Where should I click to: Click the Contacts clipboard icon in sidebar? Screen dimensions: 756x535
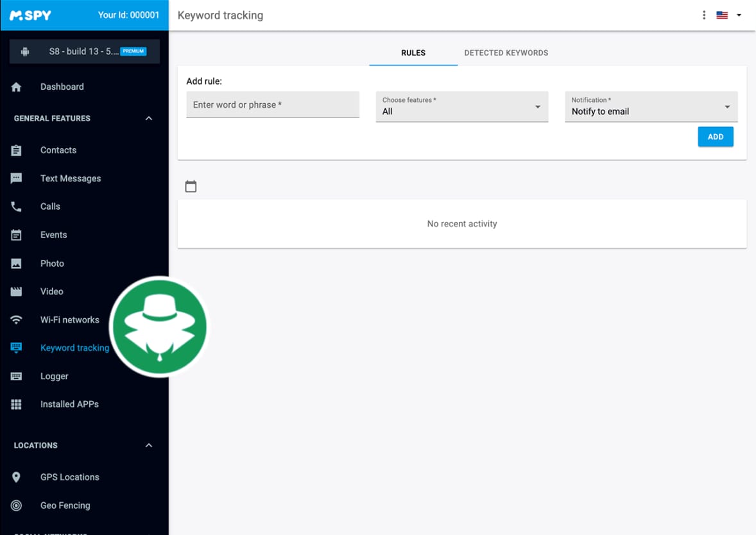tap(17, 150)
